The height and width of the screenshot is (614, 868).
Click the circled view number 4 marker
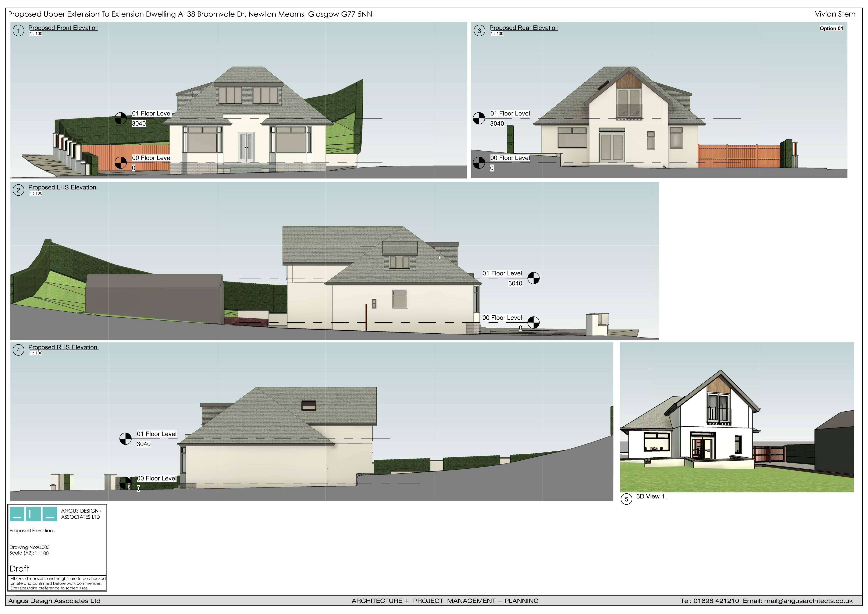click(18, 350)
